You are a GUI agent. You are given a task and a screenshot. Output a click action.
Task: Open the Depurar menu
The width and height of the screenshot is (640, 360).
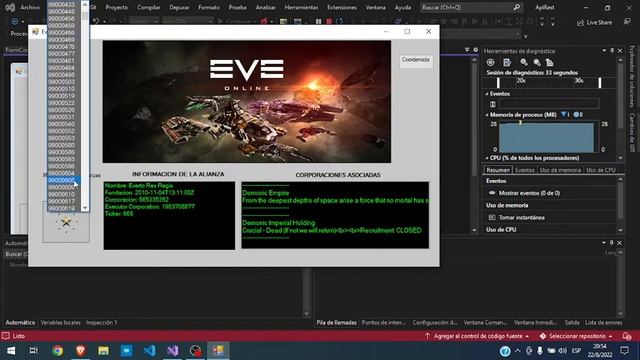click(x=179, y=7)
